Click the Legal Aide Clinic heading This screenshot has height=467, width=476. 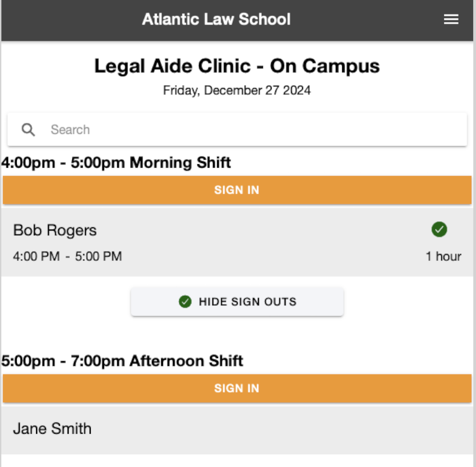click(x=237, y=66)
